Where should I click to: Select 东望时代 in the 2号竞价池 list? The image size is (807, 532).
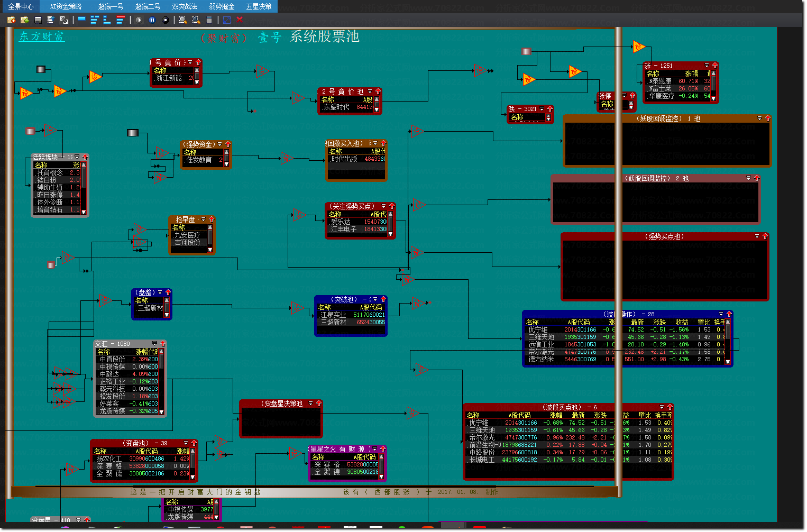(336, 107)
